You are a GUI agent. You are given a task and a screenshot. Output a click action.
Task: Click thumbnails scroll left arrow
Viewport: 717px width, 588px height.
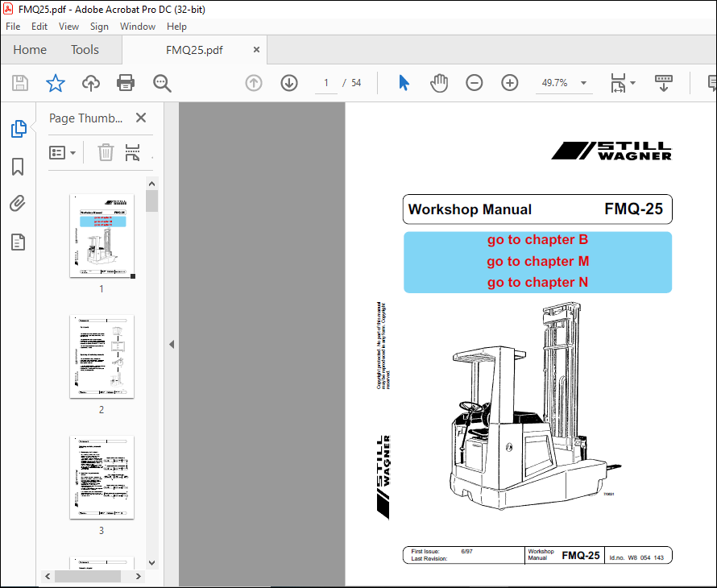(48, 576)
